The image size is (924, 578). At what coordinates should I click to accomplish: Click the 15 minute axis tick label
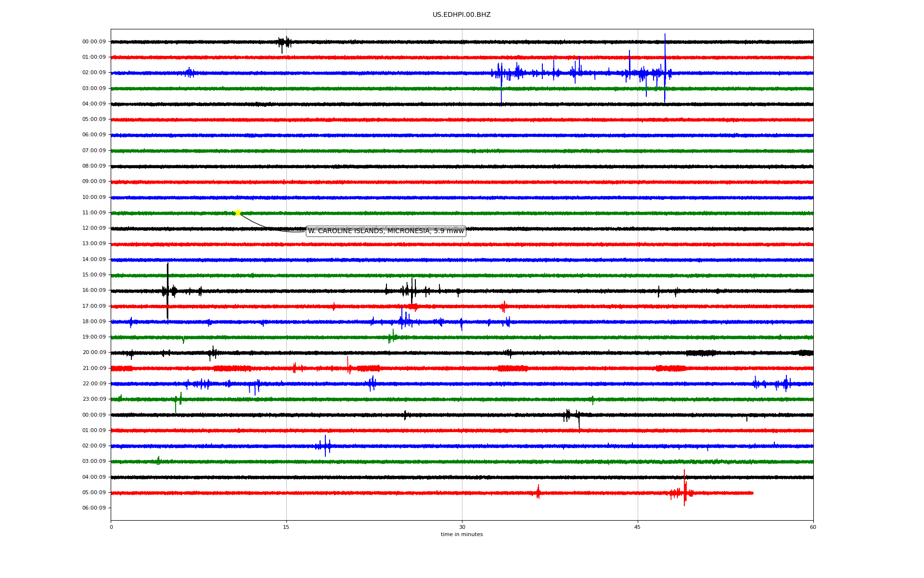[286, 527]
